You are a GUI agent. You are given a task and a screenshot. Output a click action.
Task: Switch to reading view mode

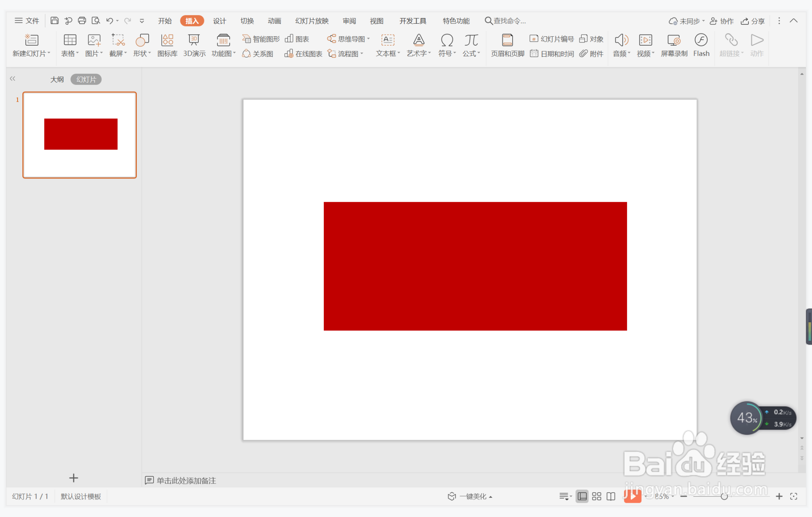click(x=610, y=496)
